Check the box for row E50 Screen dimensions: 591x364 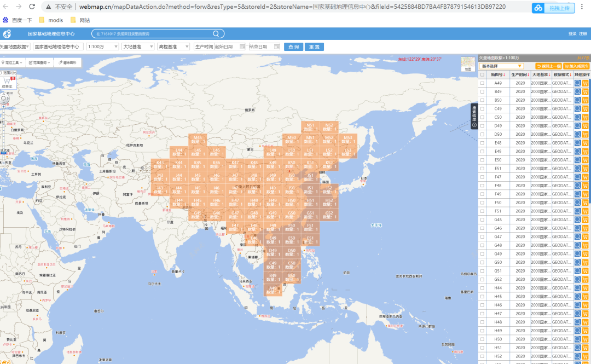click(482, 160)
